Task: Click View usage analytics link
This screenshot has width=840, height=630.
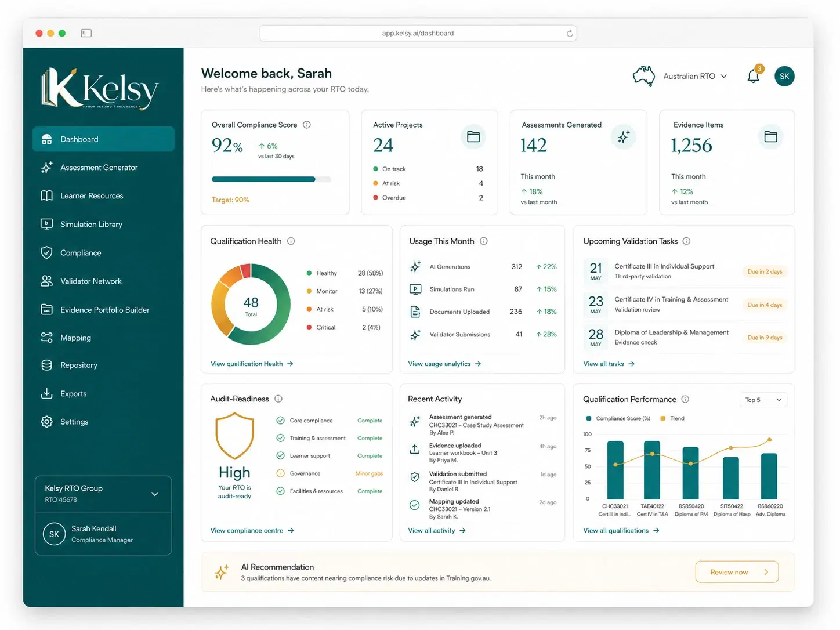Action: [x=444, y=364]
